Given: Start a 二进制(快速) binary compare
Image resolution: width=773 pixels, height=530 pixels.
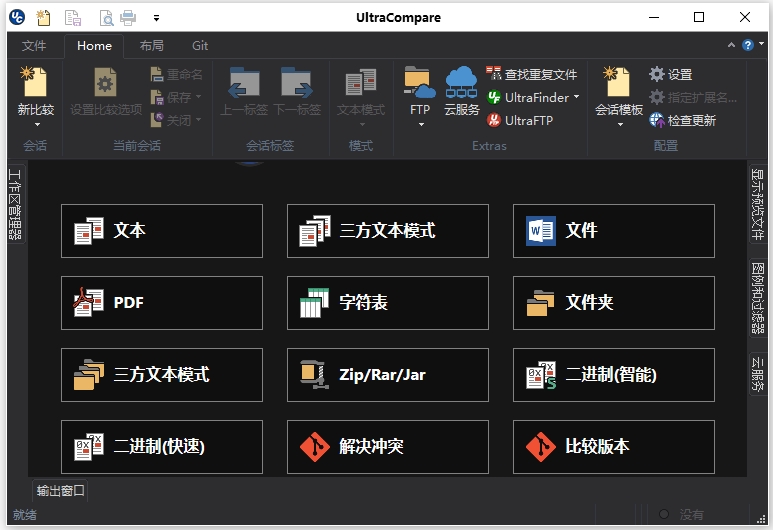Looking at the screenshot, I should [x=162, y=447].
